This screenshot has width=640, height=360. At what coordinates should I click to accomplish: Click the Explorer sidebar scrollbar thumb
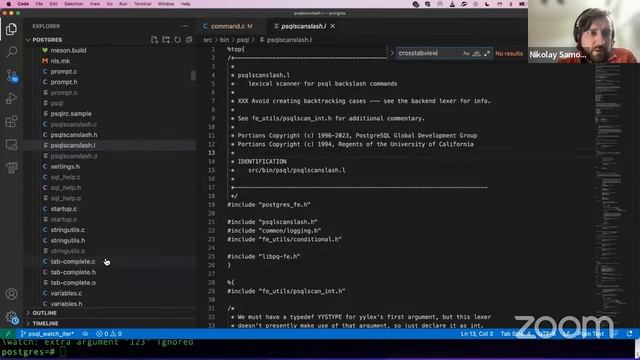click(193, 76)
